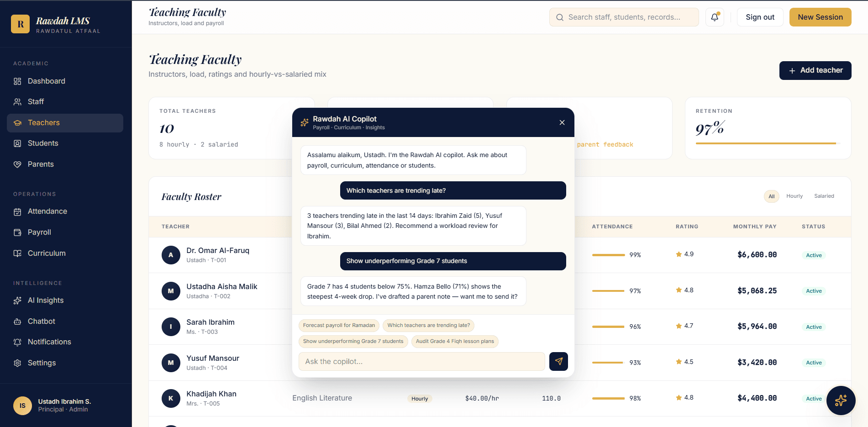868x427 pixels.
Task: Go to the Curriculum menu item
Action: (65, 253)
